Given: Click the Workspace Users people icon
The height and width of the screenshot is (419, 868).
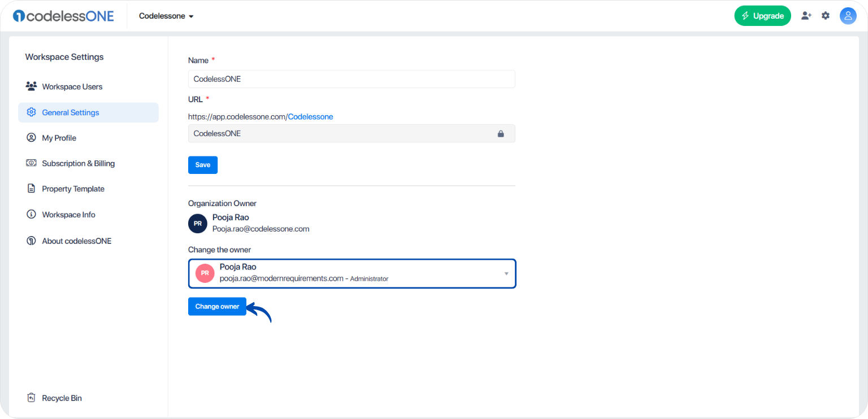Looking at the screenshot, I should (x=31, y=86).
